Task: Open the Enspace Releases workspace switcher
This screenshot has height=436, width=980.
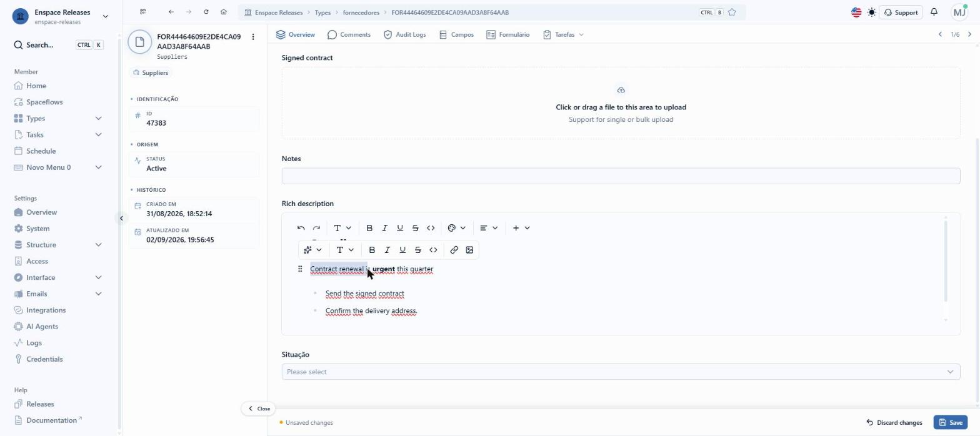Action: coord(60,16)
